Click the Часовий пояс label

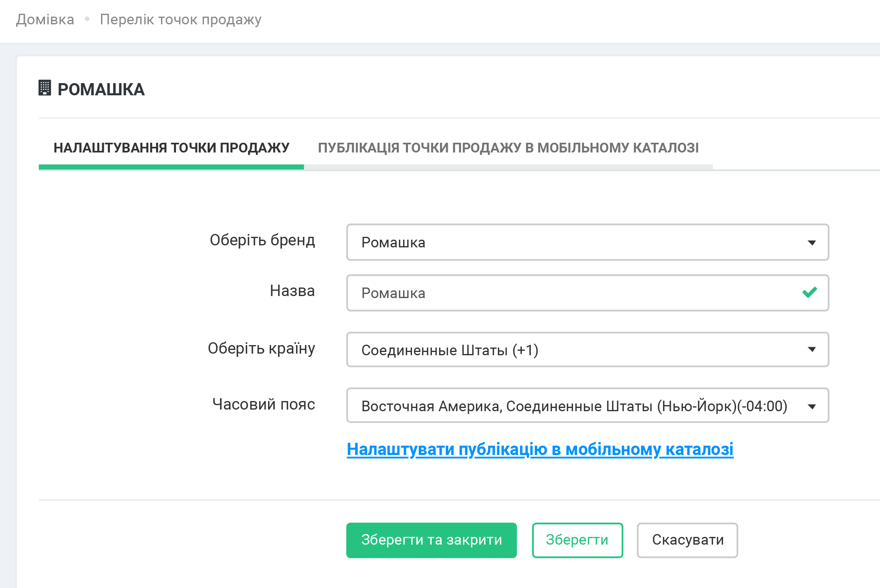[x=264, y=404]
